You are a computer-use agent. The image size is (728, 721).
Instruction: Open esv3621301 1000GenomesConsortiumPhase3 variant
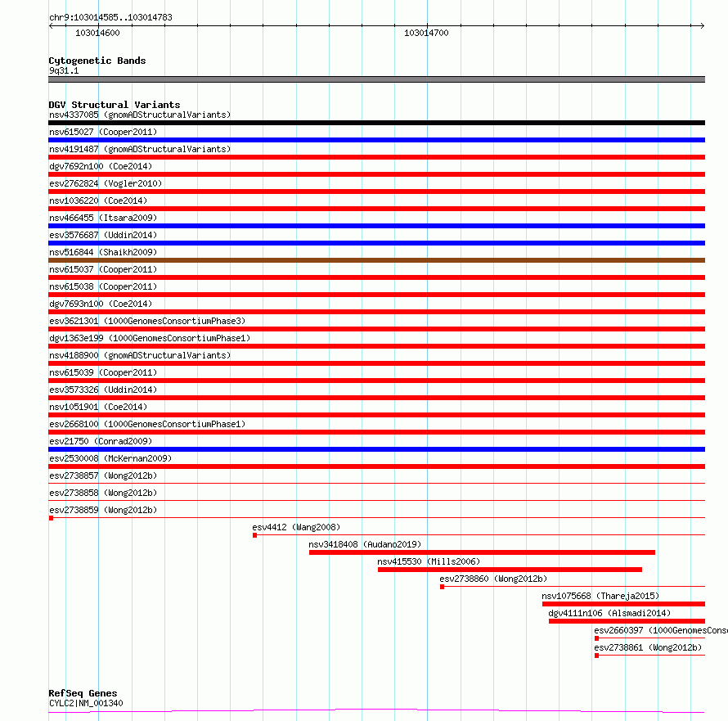(x=147, y=321)
